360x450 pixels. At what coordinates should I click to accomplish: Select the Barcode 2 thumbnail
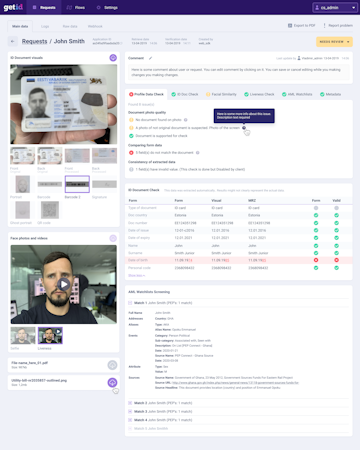pyautogui.click(x=77, y=184)
